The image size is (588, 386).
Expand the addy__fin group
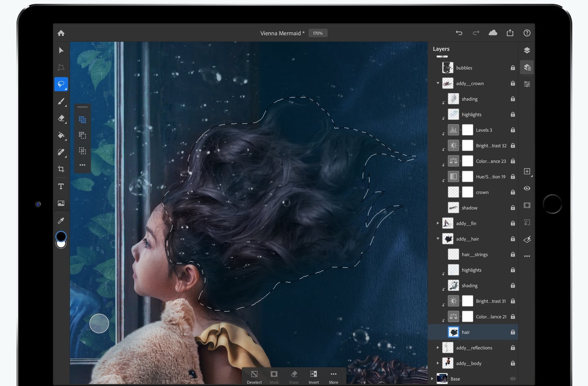438,223
